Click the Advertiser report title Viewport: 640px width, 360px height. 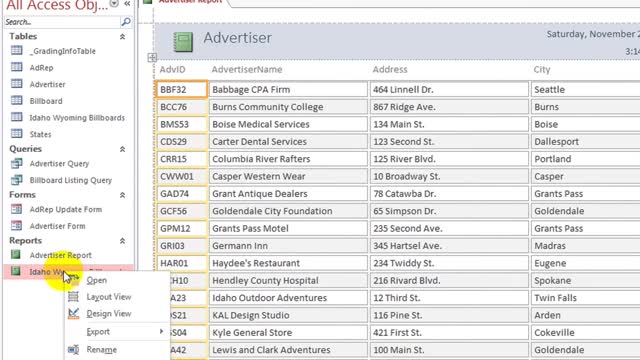(238, 38)
